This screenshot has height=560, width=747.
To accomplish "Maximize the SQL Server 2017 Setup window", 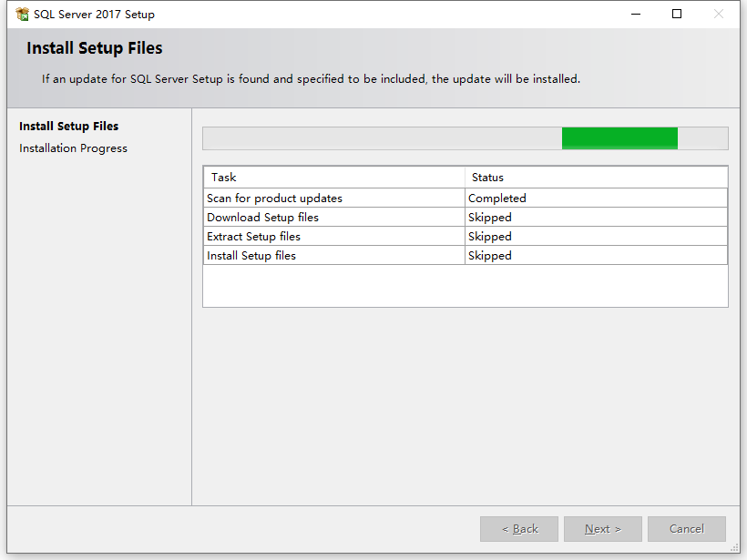I will pyautogui.click(x=677, y=15).
